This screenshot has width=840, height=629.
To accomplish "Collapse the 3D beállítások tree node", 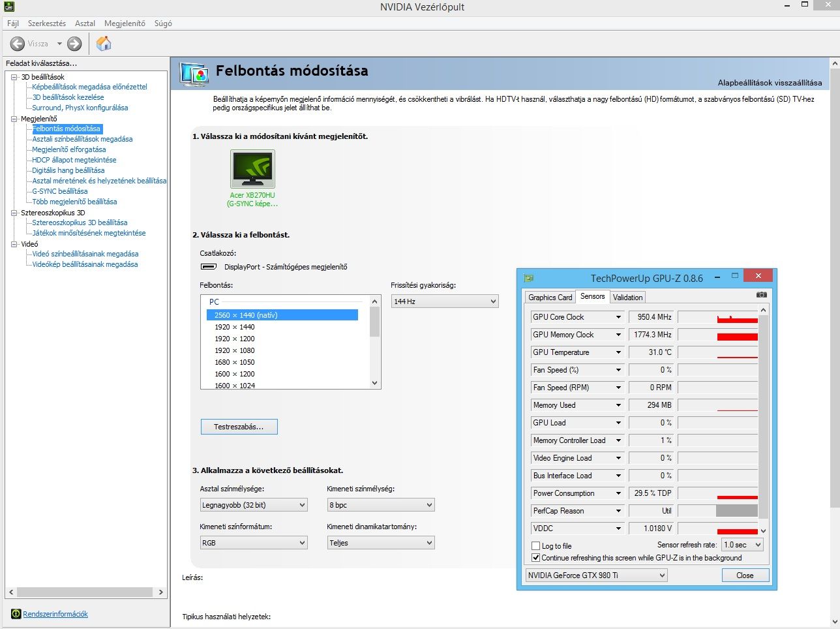I will [14, 77].
